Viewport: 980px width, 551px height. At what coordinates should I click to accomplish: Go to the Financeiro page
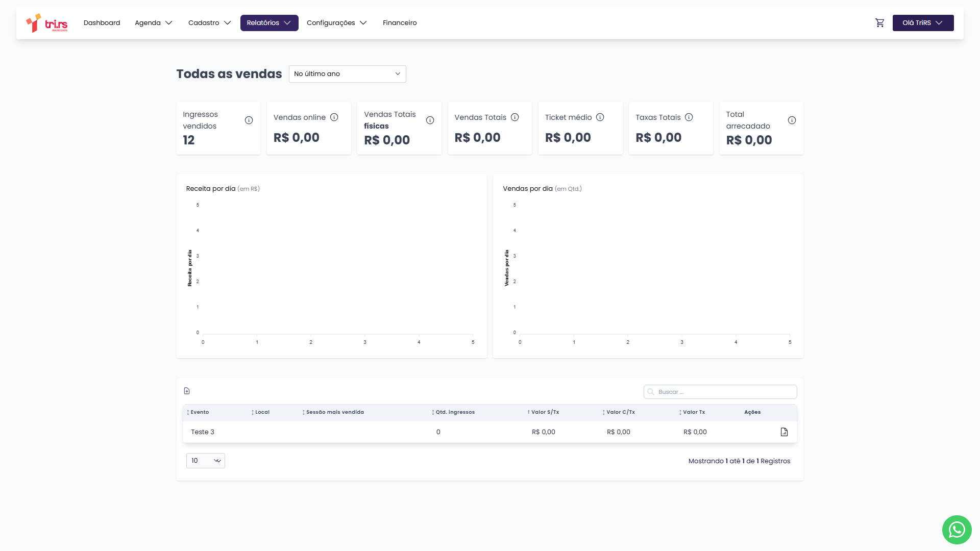point(400,23)
